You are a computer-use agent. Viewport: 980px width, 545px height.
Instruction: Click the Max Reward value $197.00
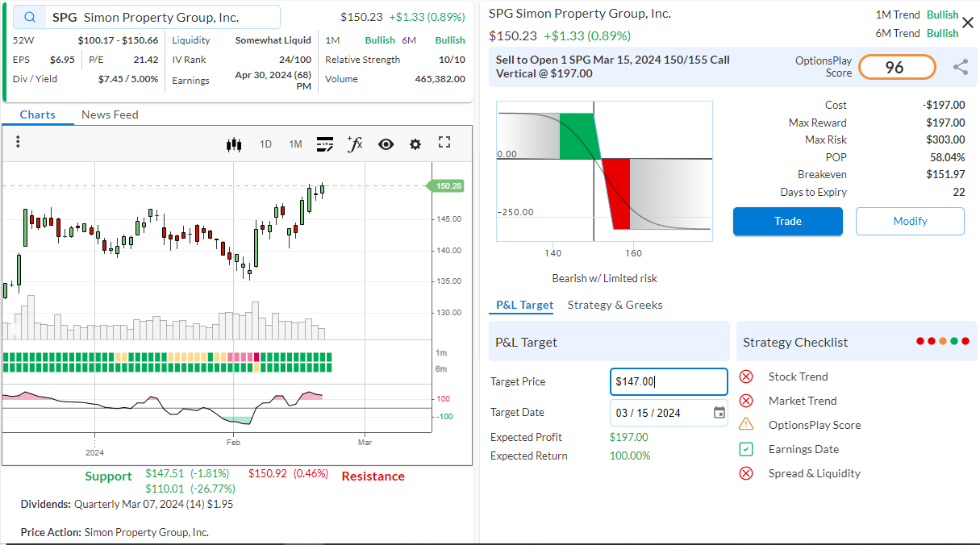point(945,123)
